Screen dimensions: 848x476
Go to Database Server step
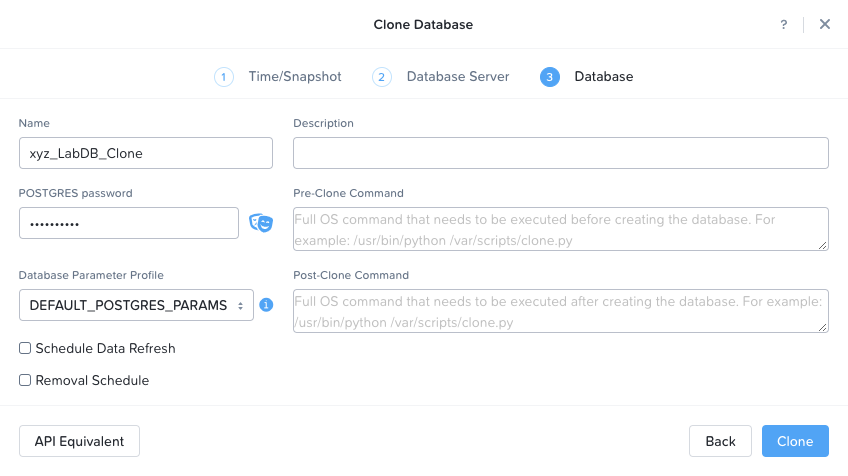[x=458, y=77]
